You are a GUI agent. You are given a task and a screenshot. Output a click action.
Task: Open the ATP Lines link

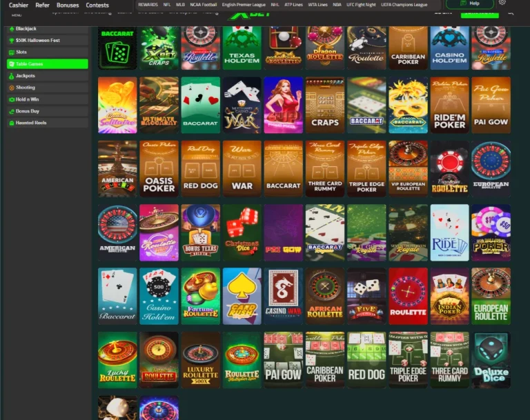point(293,5)
